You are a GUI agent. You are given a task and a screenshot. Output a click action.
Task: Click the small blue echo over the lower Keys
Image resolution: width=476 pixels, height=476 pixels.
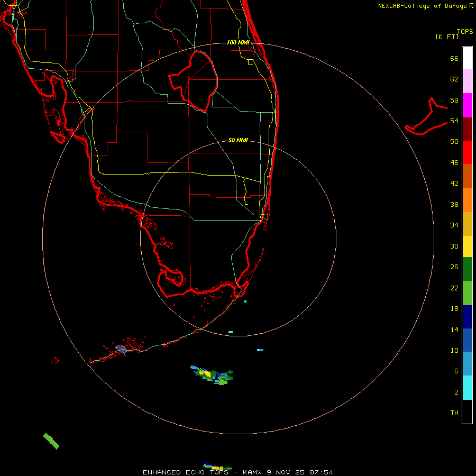pos(121,349)
